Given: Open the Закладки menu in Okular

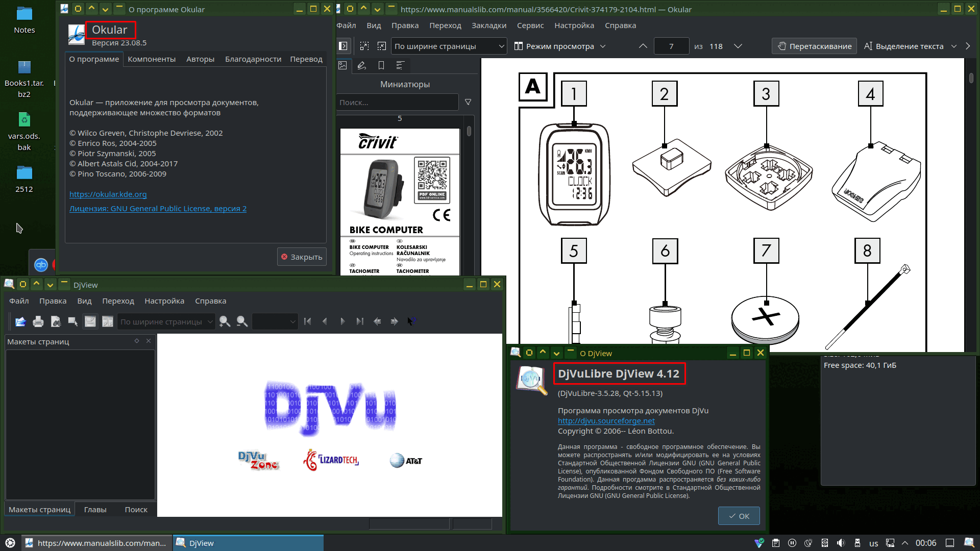Looking at the screenshot, I should click(489, 26).
